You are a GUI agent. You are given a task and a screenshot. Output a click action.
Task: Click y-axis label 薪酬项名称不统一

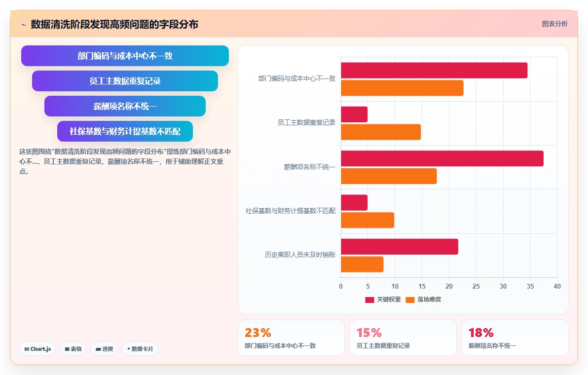pos(310,167)
